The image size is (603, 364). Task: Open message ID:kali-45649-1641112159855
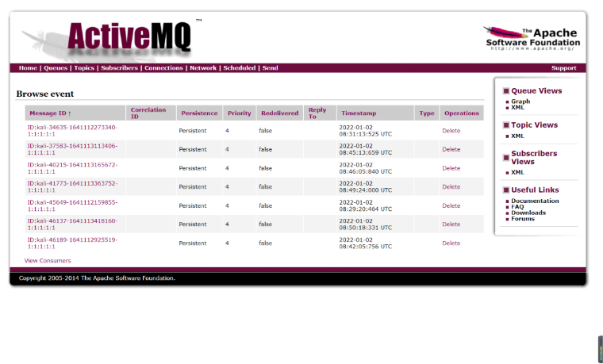(72, 205)
